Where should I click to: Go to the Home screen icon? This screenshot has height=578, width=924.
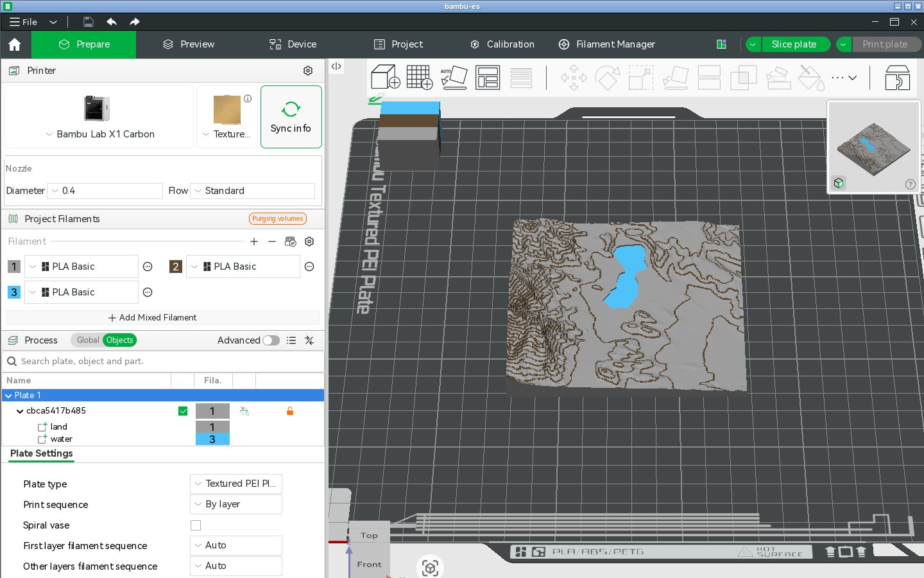tap(15, 44)
